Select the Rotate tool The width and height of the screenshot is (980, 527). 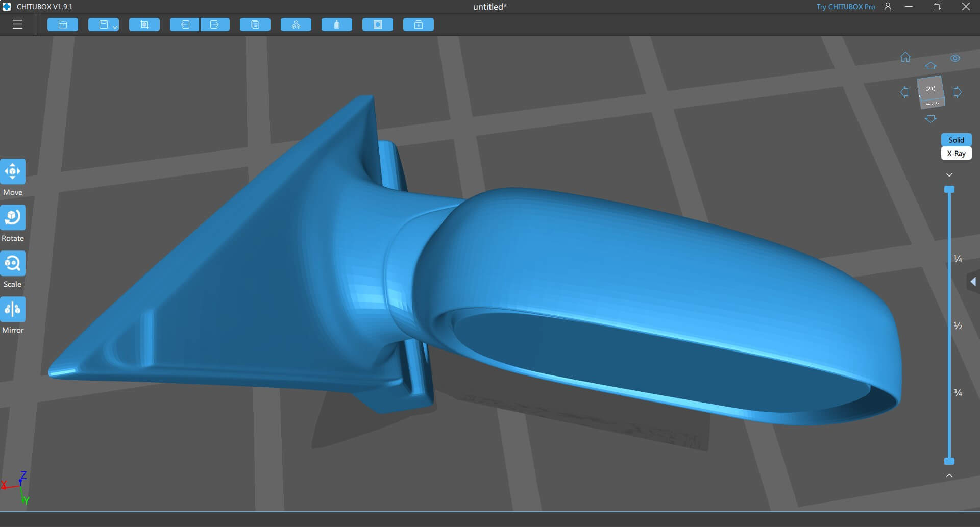click(13, 218)
